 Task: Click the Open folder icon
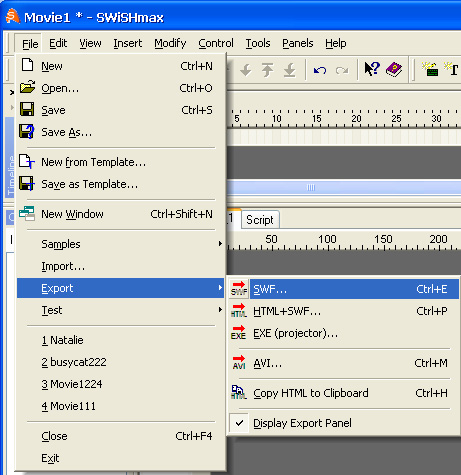point(27,87)
